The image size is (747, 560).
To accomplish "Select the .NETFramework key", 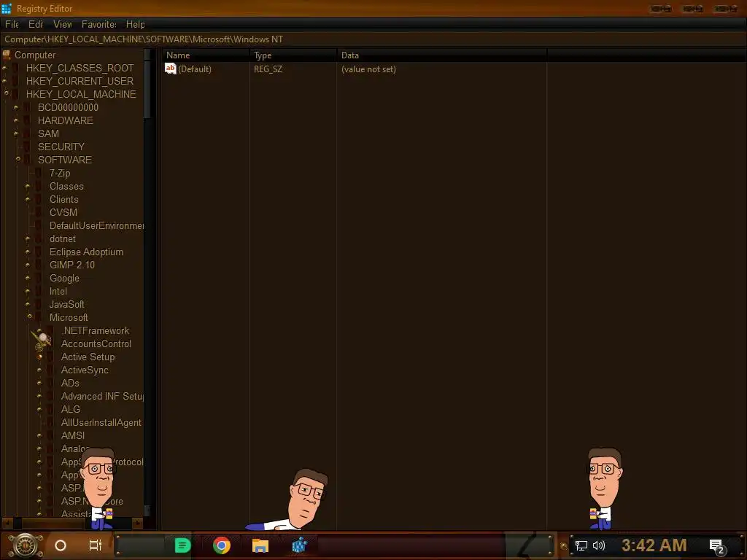I will click(96, 330).
